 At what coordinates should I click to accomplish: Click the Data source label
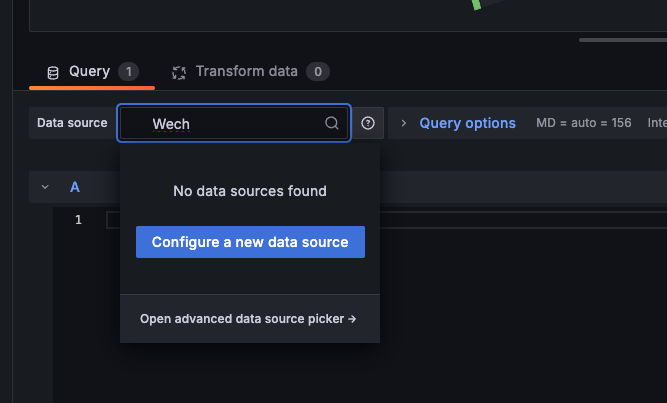tap(72, 123)
